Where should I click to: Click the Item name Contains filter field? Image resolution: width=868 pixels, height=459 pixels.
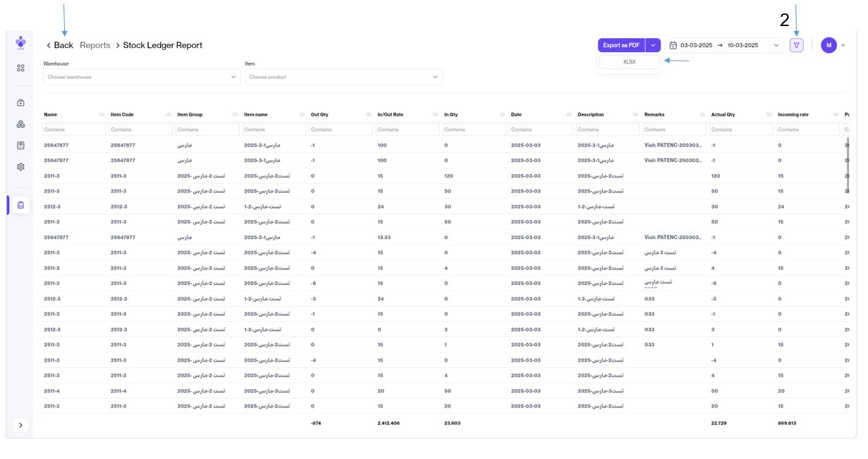(274, 130)
